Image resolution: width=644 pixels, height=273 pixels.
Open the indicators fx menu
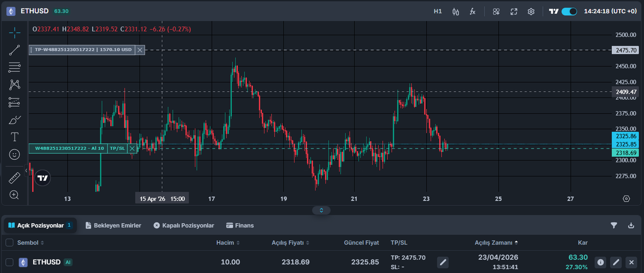472,11
